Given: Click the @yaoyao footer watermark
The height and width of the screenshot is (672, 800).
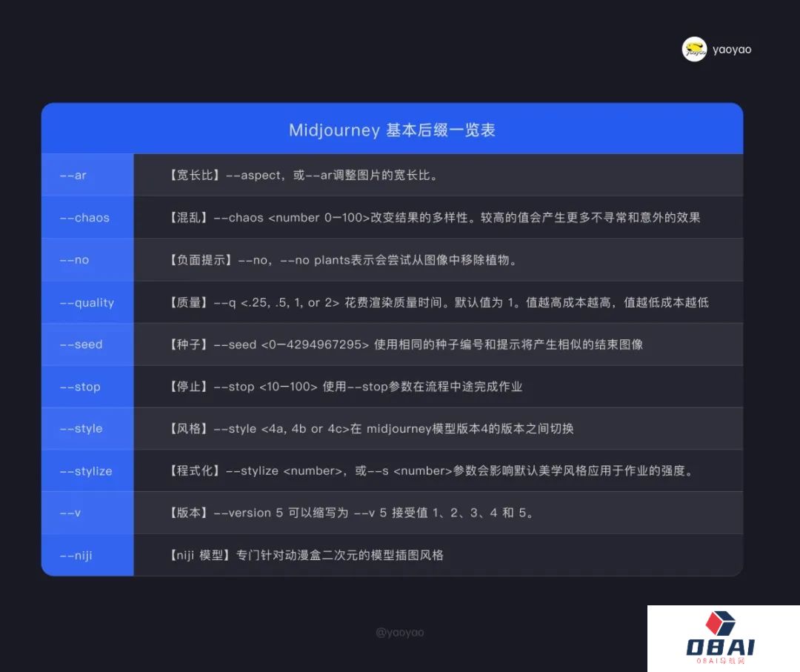Looking at the screenshot, I should click(x=400, y=632).
